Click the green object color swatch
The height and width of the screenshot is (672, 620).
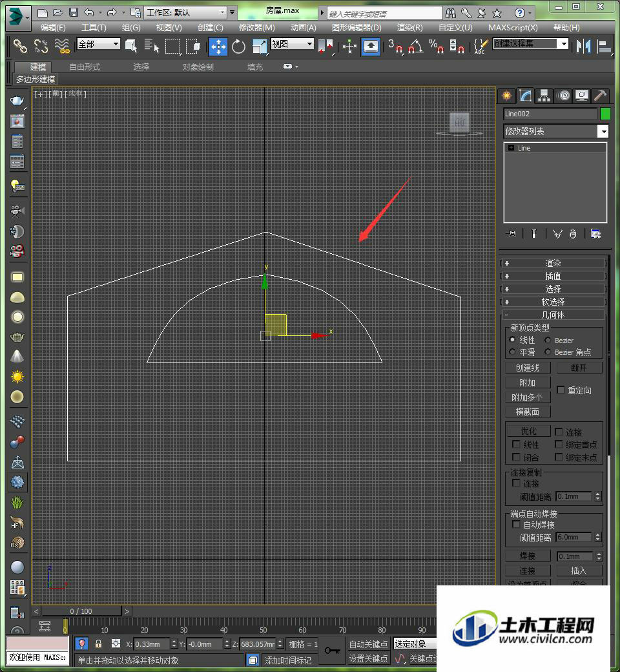coord(605,114)
